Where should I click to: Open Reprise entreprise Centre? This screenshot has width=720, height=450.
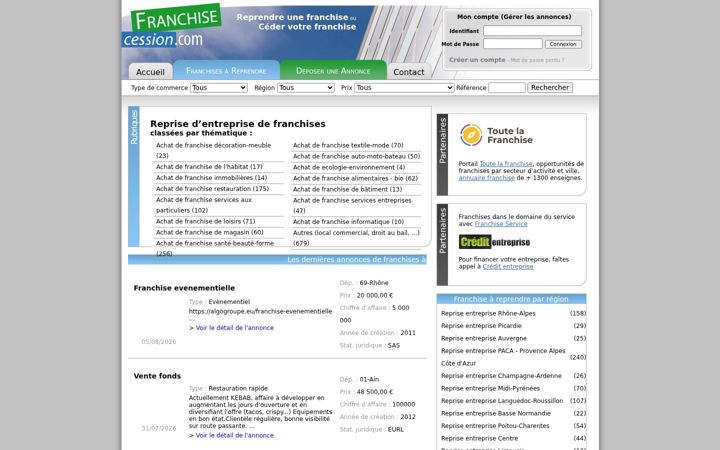(x=479, y=439)
